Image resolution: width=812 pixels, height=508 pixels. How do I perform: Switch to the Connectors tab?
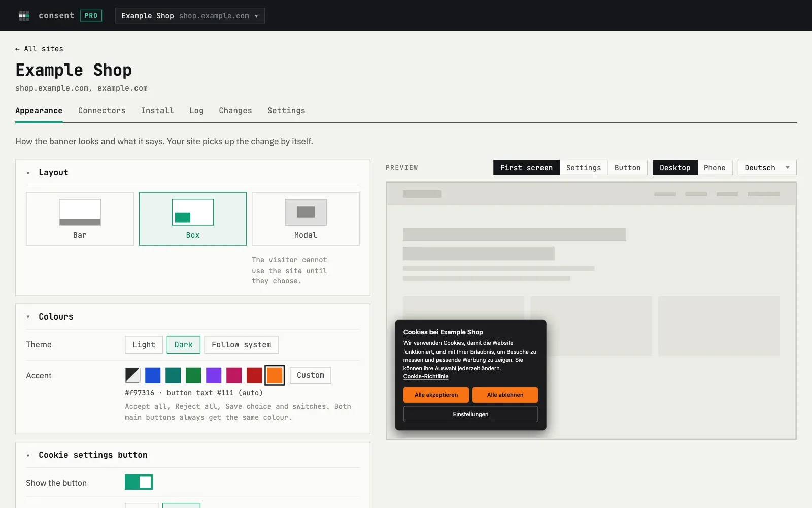[x=101, y=111]
